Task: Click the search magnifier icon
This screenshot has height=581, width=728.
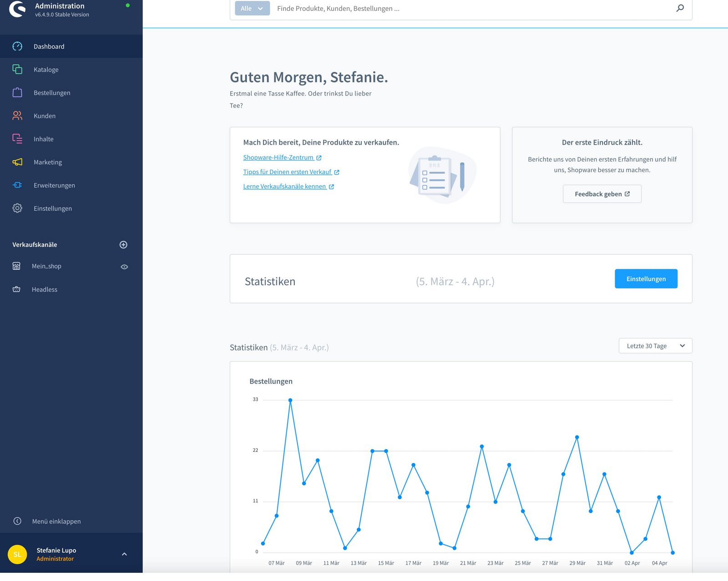Action: (680, 8)
